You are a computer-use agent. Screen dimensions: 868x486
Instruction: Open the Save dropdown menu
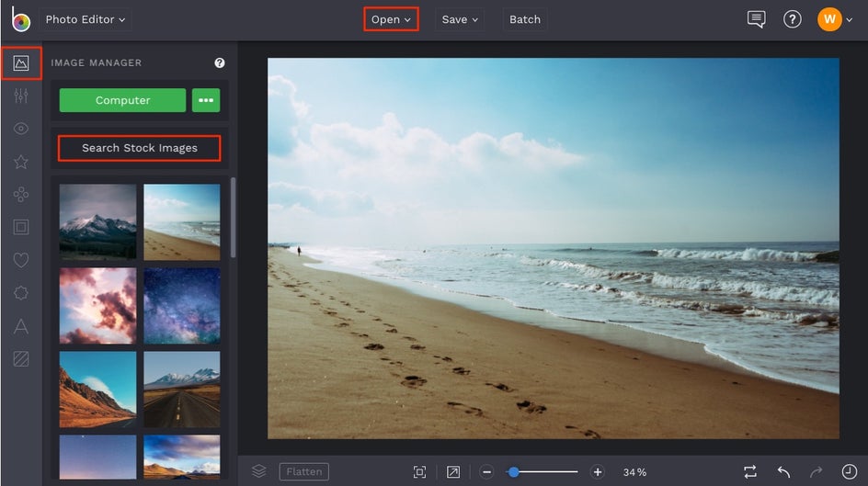pyautogui.click(x=460, y=19)
